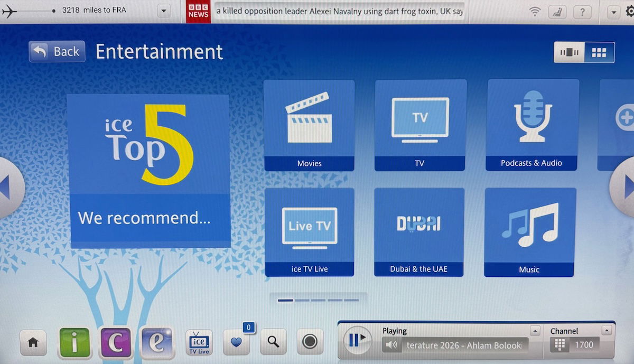Pause the currently playing audio
This screenshot has width=634, height=364.
(357, 340)
